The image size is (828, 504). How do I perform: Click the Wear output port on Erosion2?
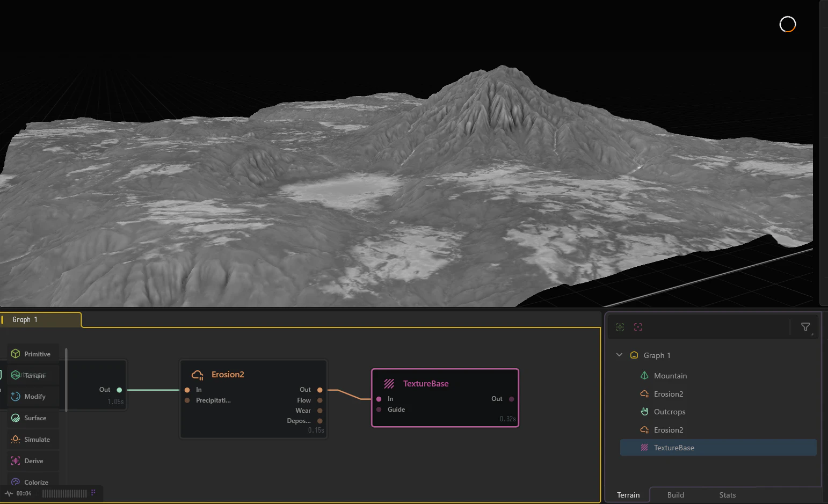coord(320,411)
